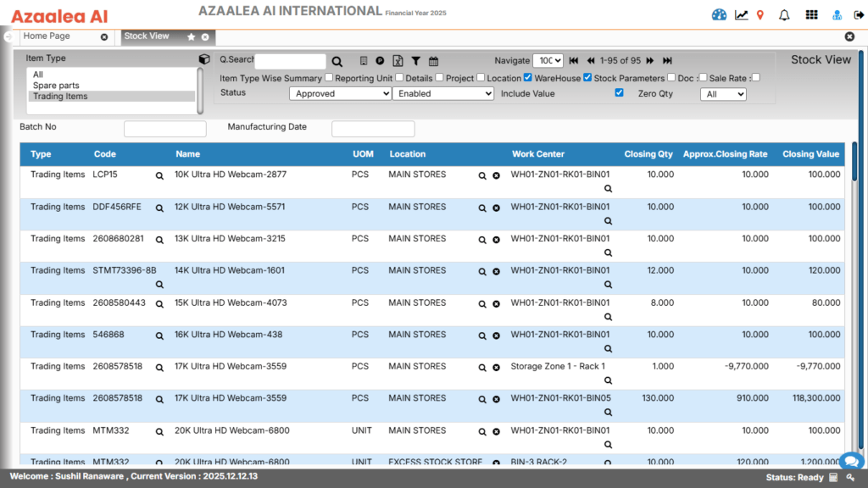Click the red location pin icon

click(760, 14)
